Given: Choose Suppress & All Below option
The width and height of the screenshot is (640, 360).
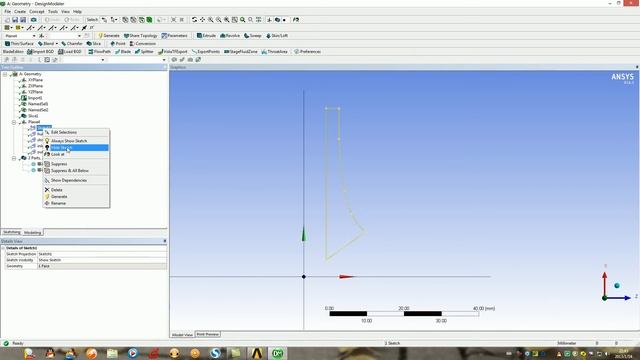Looking at the screenshot, I should [76, 171].
